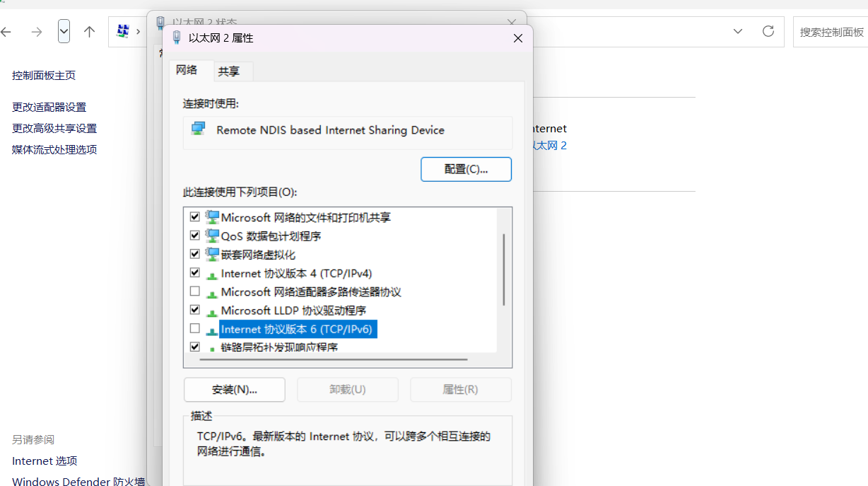This screenshot has width=868, height=486.
Task: Click the up directory arrow
Action: 89,32
